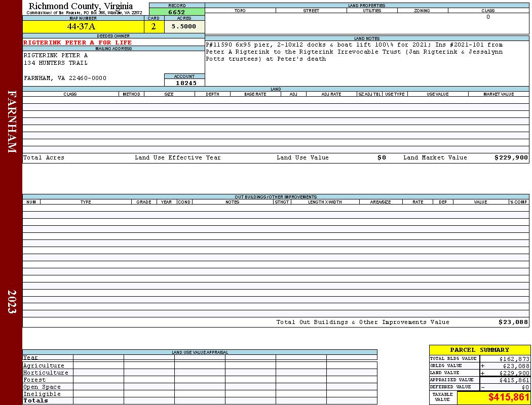Click the account number 18245 field

(x=184, y=83)
